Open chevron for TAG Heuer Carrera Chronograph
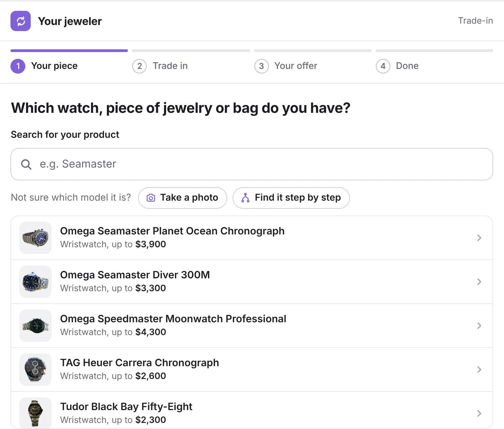The image size is (504, 429). tap(479, 370)
